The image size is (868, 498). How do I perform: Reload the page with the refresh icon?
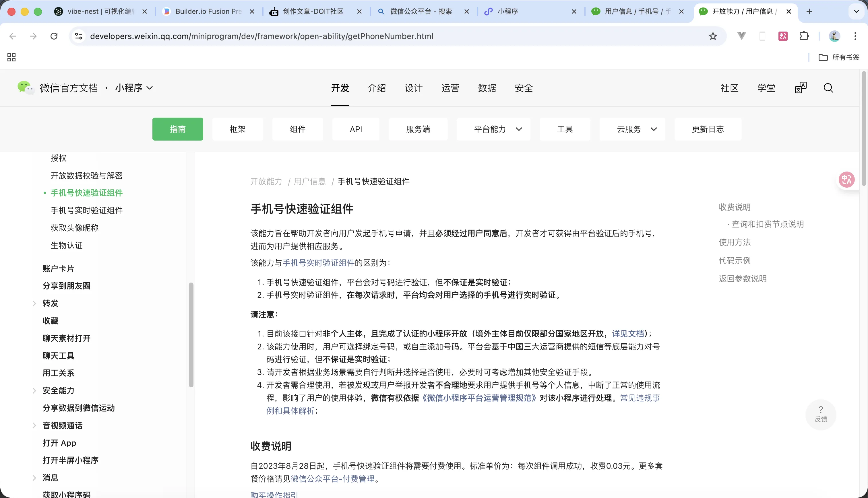[x=54, y=36]
